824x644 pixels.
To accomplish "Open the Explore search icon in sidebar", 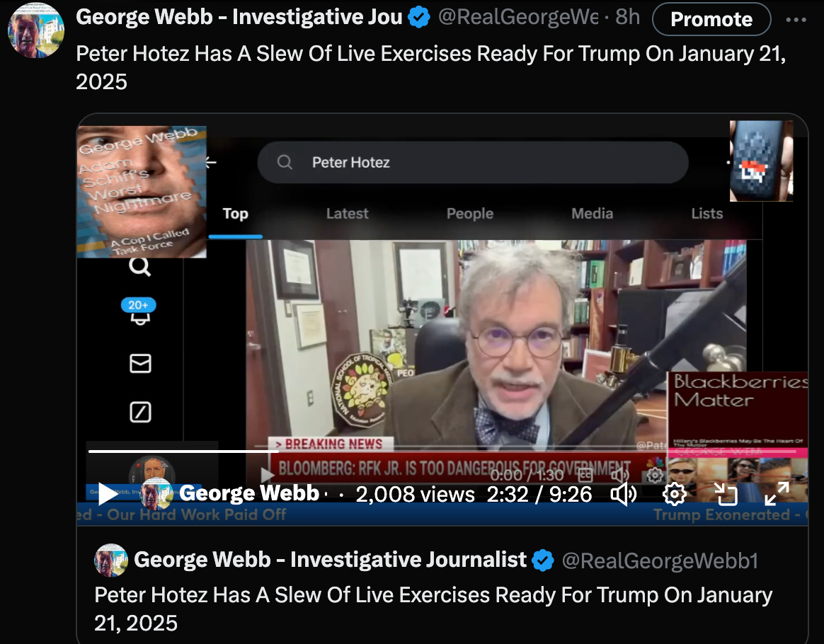I will click(x=139, y=266).
